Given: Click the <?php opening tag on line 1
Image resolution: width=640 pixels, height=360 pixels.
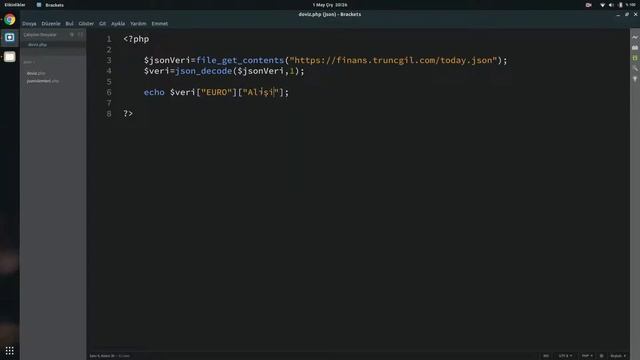Looking at the screenshot, I should point(136,39).
